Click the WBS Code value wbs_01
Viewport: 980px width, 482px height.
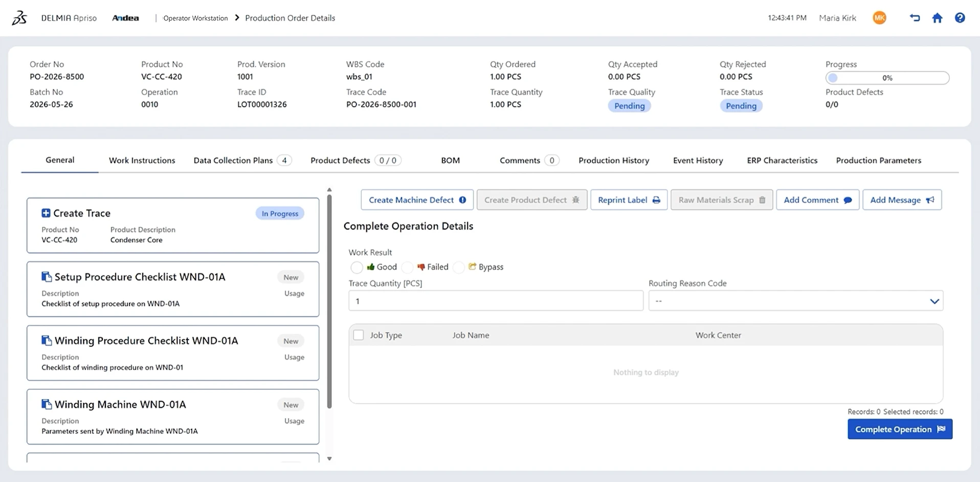tap(359, 77)
